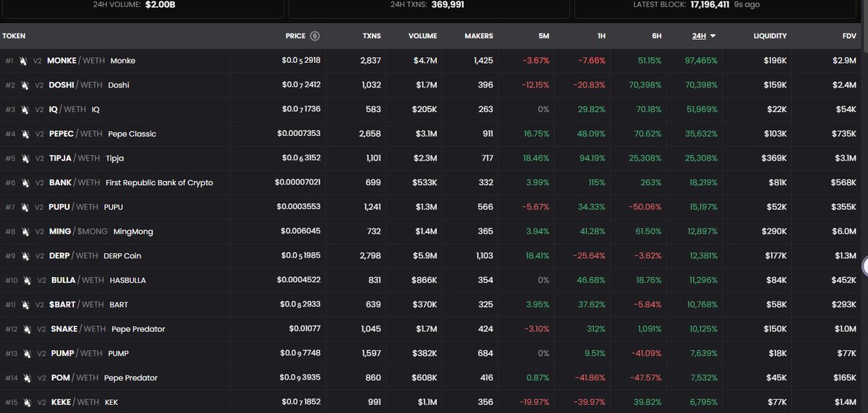868x413 pixels.
Task: Sort table by LIQUIDITY column header
Action: [x=770, y=35]
